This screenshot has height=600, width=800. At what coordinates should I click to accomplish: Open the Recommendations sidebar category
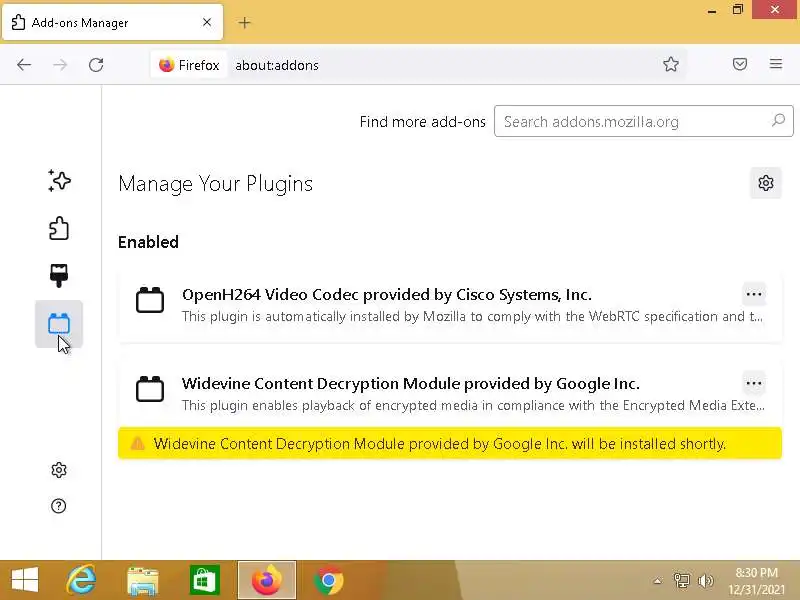(59, 181)
